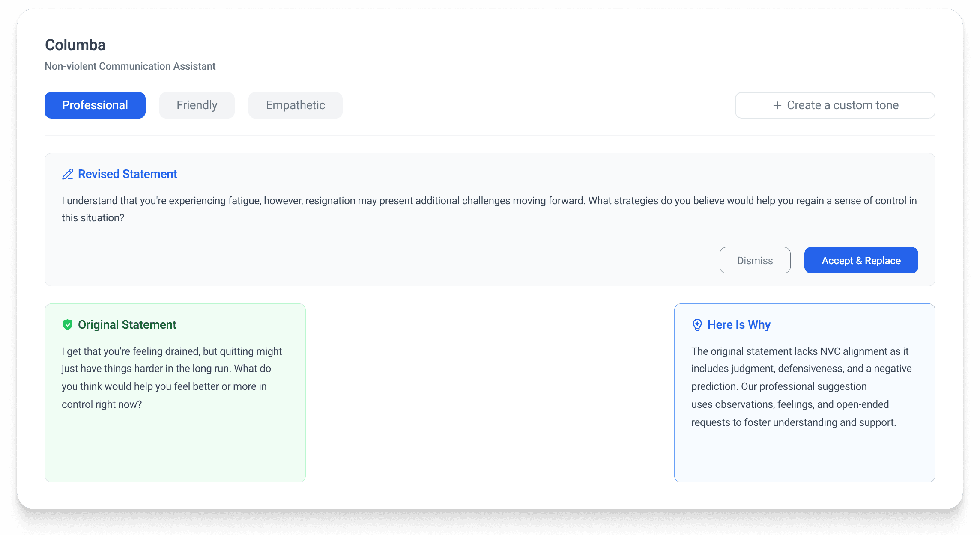This screenshot has width=980, height=535.
Task: Click the pencil icon beside Revised Statement
Action: (x=67, y=174)
